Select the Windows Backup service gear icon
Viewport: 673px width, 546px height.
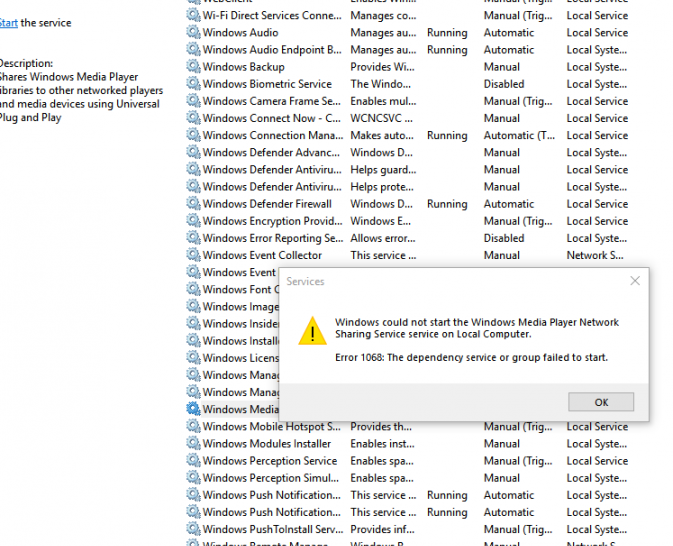pos(193,67)
